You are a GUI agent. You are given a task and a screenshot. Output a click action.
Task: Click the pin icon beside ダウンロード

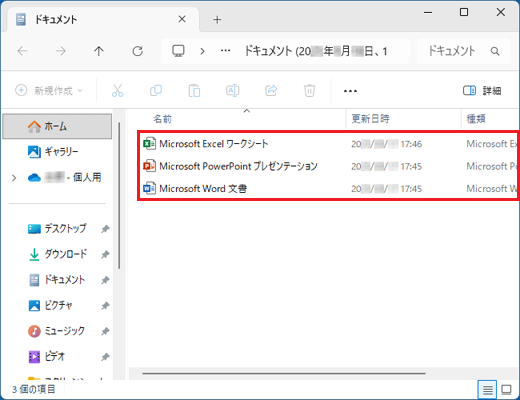click(x=105, y=254)
